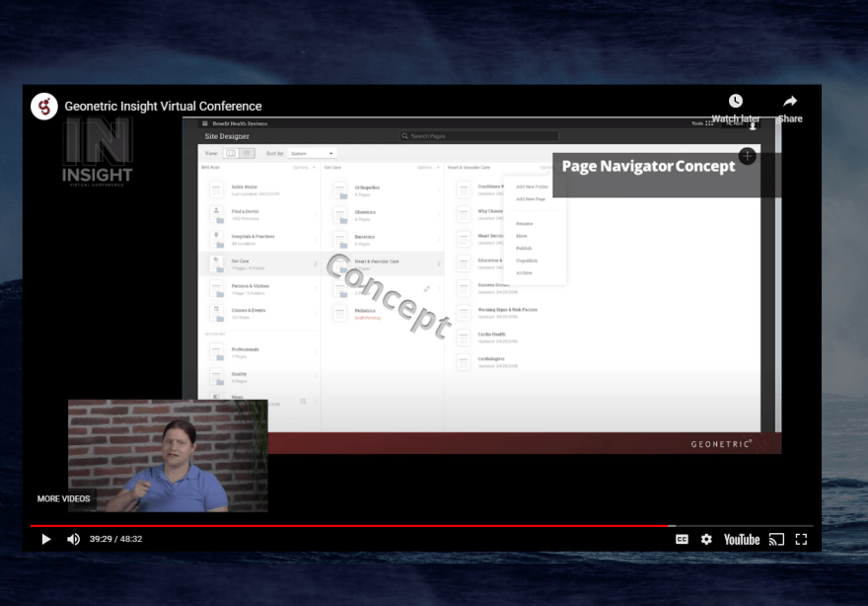Open the Sort by Custom dropdown
Viewport: 868px width, 606px height.
point(313,153)
